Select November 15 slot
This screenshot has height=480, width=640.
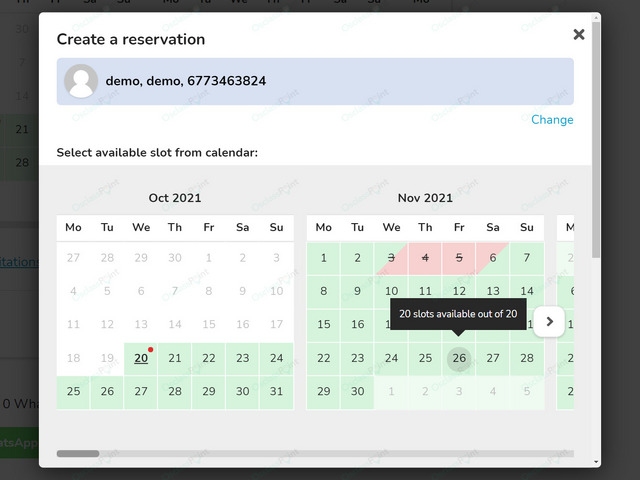[x=324, y=325]
